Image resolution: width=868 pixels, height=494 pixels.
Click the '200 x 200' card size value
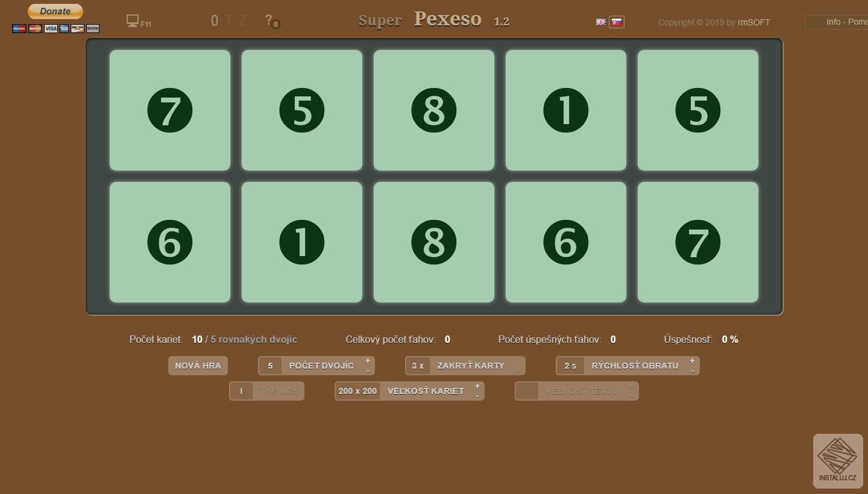[x=357, y=391]
